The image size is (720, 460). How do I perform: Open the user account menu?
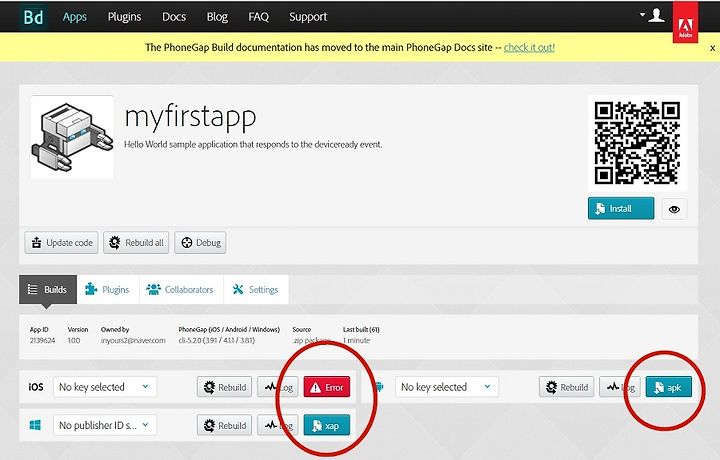tap(653, 16)
